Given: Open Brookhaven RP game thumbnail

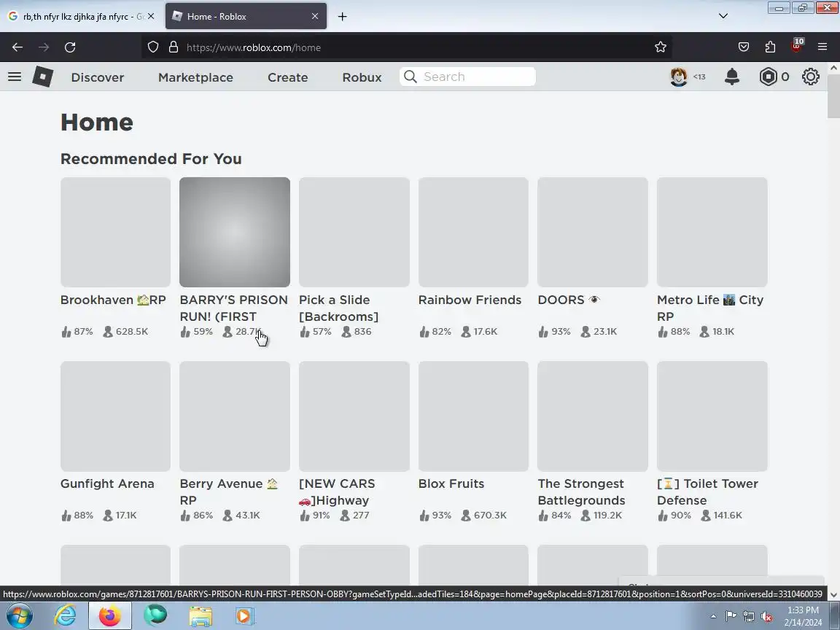Looking at the screenshot, I should pos(116,232).
